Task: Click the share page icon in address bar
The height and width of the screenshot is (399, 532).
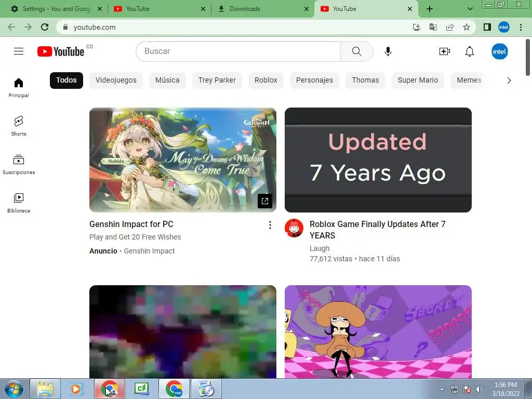Action: click(450, 27)
